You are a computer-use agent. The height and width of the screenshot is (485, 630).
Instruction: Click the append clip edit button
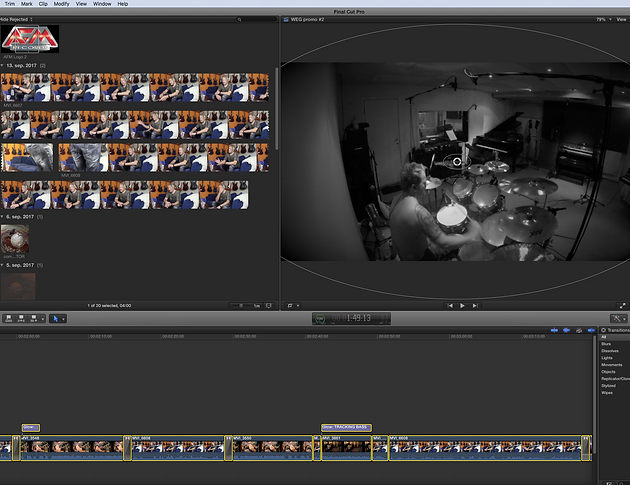(34, 319)
